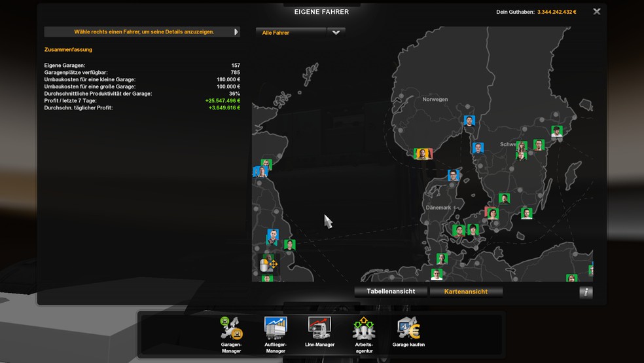
Task: Select green driver portrait at far northeast Sweden
Action: tap(557, 131)
